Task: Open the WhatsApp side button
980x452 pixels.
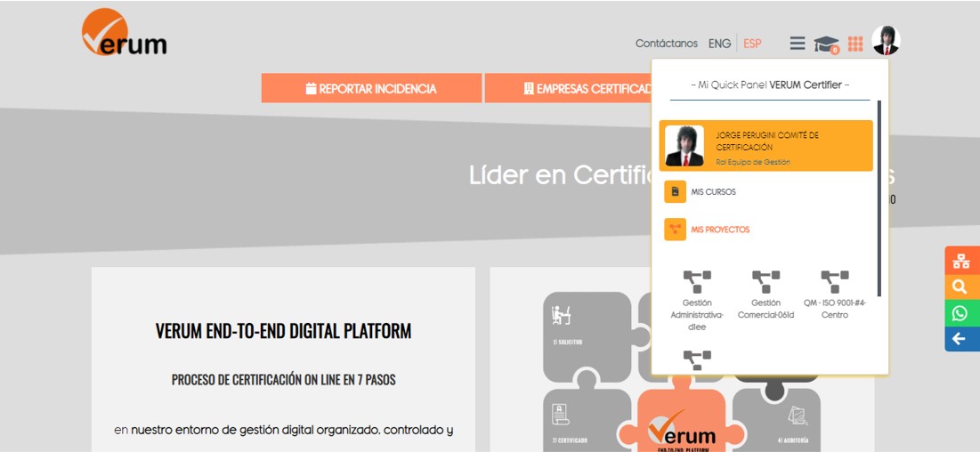Action: click(x=960, y=313)
